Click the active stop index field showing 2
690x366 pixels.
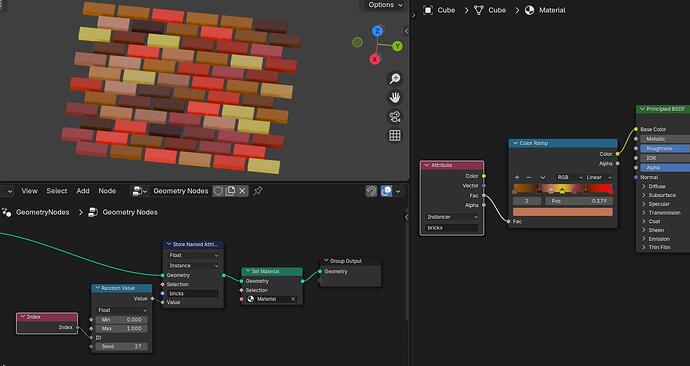(x=527, y=201)
